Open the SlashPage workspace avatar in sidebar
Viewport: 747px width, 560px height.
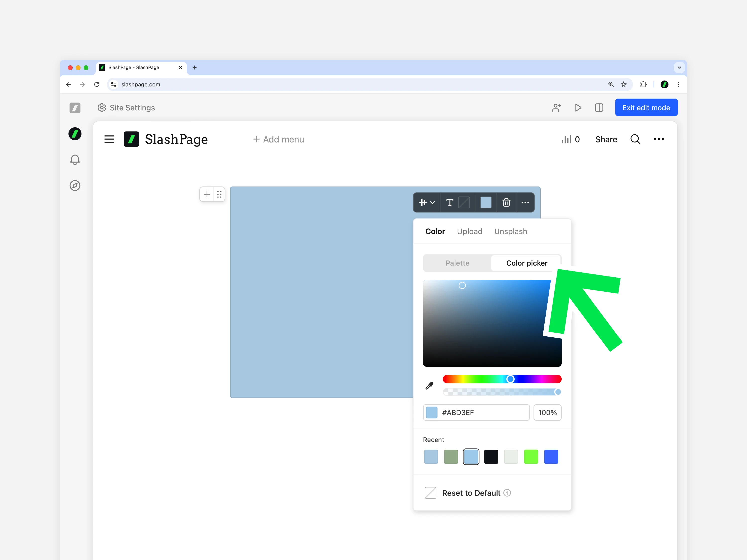(75, 134)
